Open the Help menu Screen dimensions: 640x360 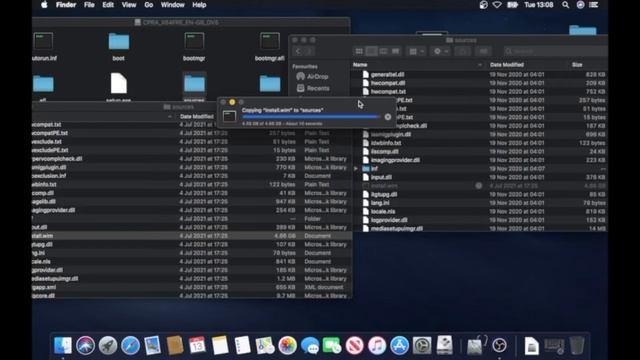pyautogui.click(x=199, y=5)
